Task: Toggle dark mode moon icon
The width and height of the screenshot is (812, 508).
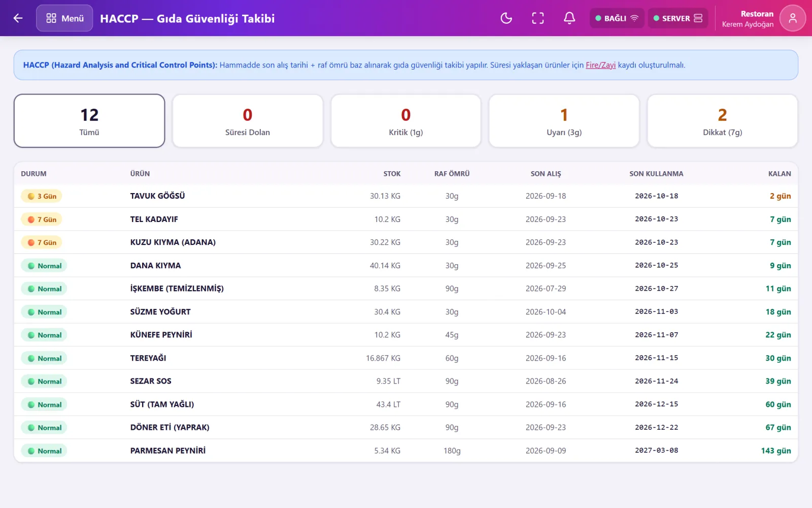Action: click(x=506, y=18)
